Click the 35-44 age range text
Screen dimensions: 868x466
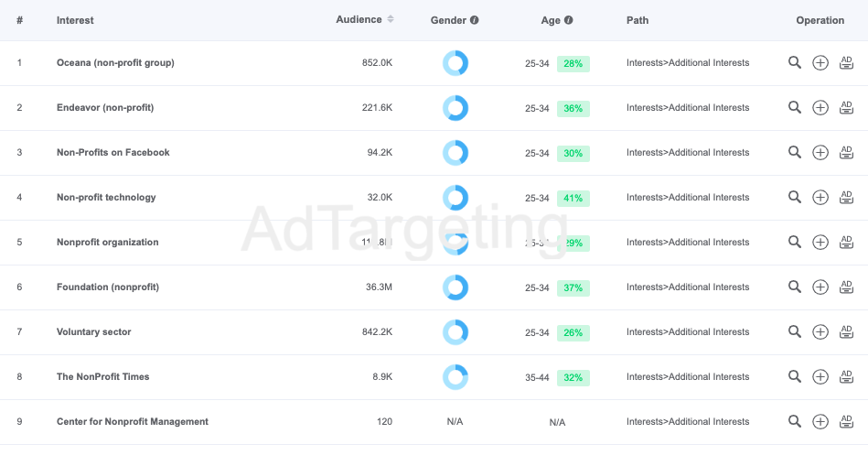537,378
